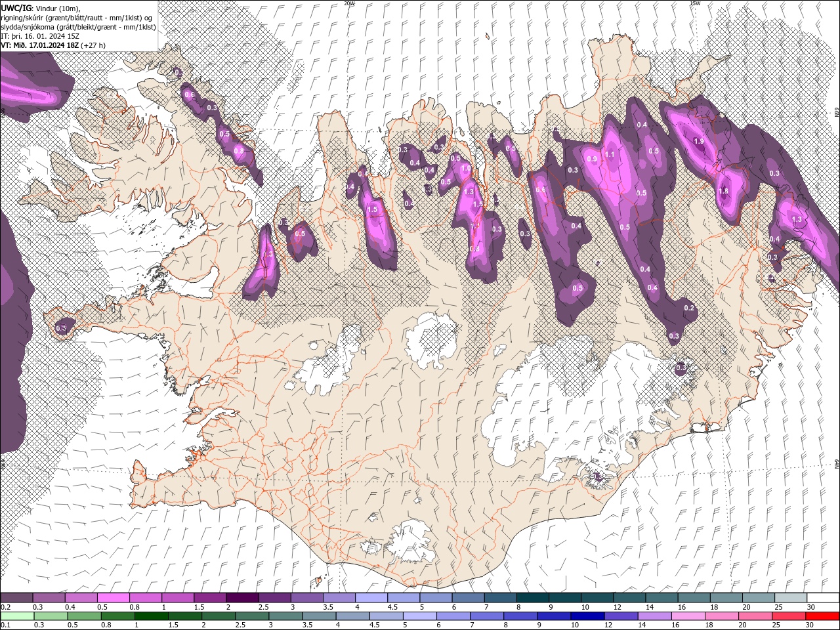Image resolution: width=840 pixels, height=630 pixels.
Task: Click the '0.9' precipitation value on the map
Action: 592,159
